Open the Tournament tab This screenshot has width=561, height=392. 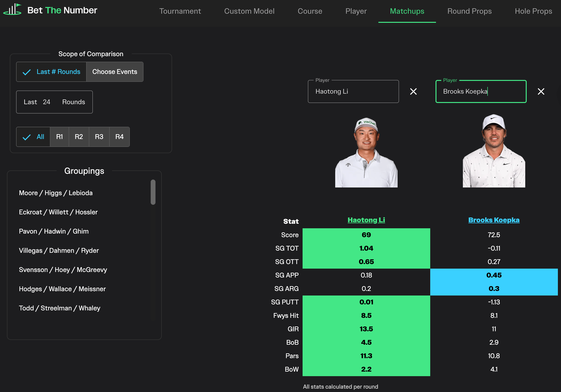click(x=180, y=11)
